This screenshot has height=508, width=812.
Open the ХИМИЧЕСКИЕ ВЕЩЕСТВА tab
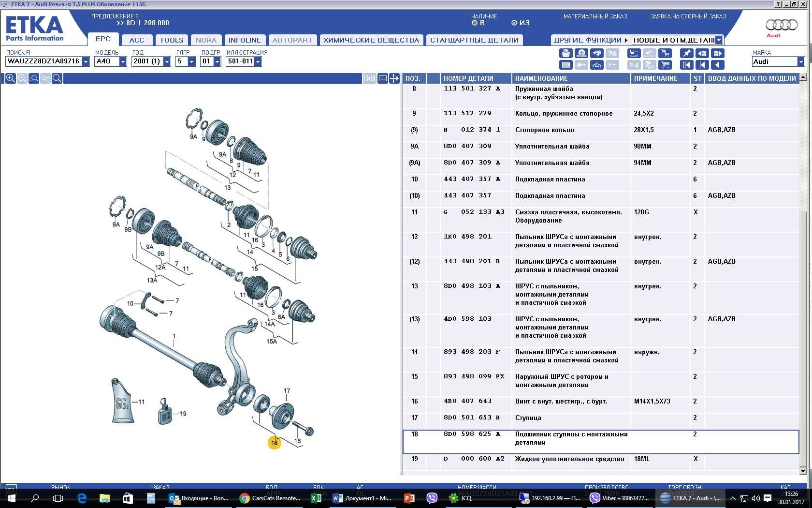371,40
